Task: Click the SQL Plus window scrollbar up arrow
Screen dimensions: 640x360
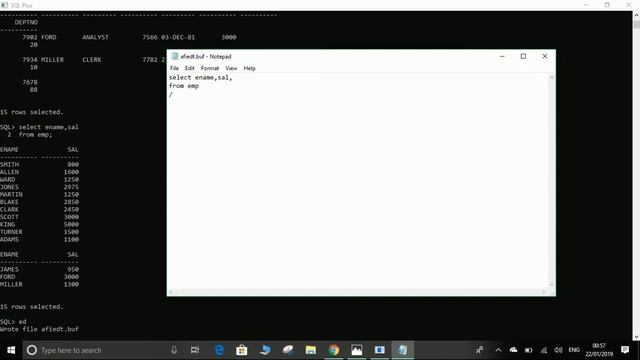Action: [x=636, y=15]
